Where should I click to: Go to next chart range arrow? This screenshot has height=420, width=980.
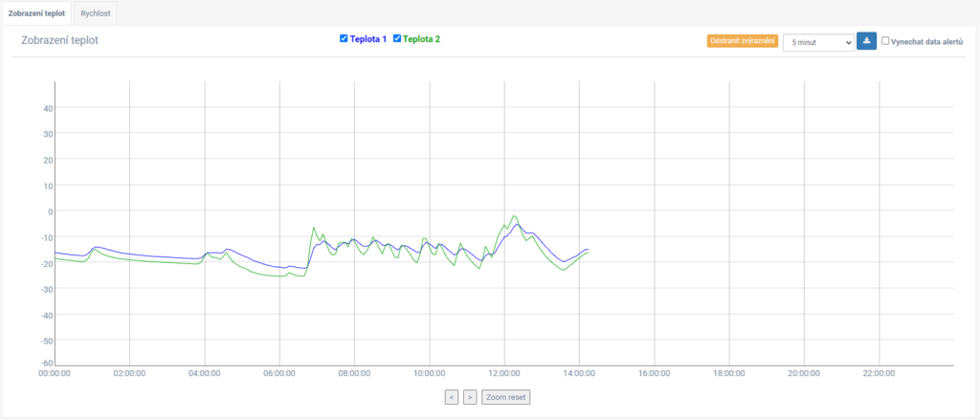click(x=471, y=397)
